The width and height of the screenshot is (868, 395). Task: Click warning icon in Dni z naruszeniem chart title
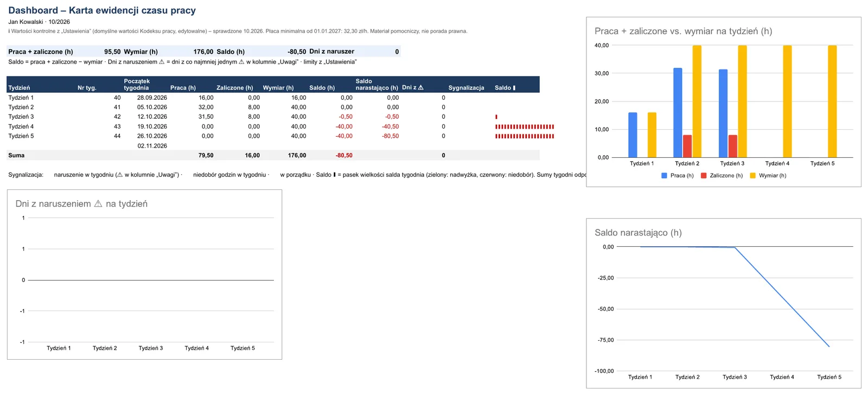coord(98,204)
